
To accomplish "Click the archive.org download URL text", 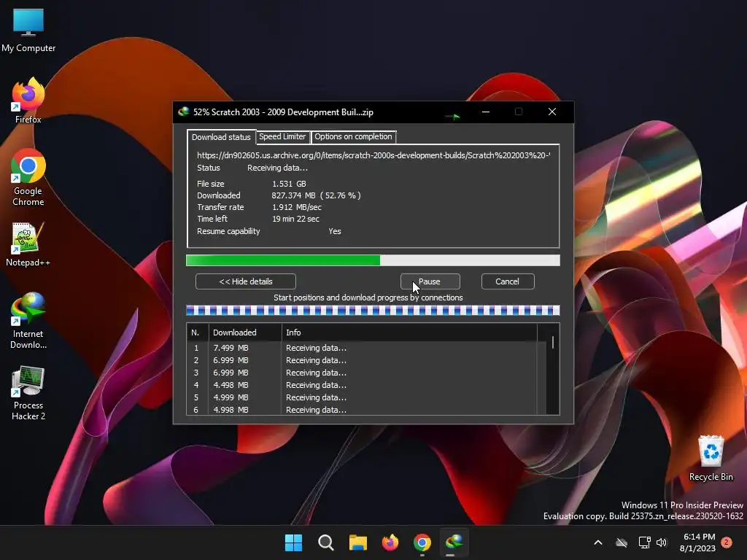I will 373,155.
